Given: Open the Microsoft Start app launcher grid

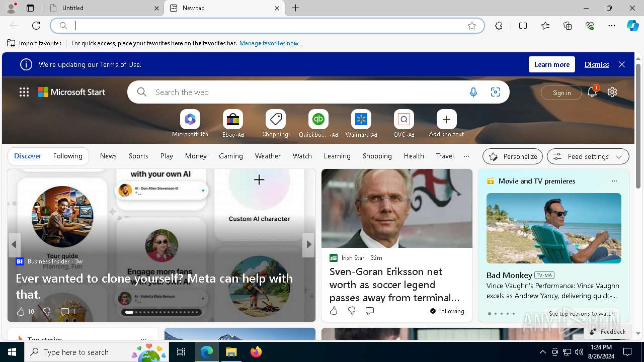Looking at the screenshot, I should tap(24, 92).
